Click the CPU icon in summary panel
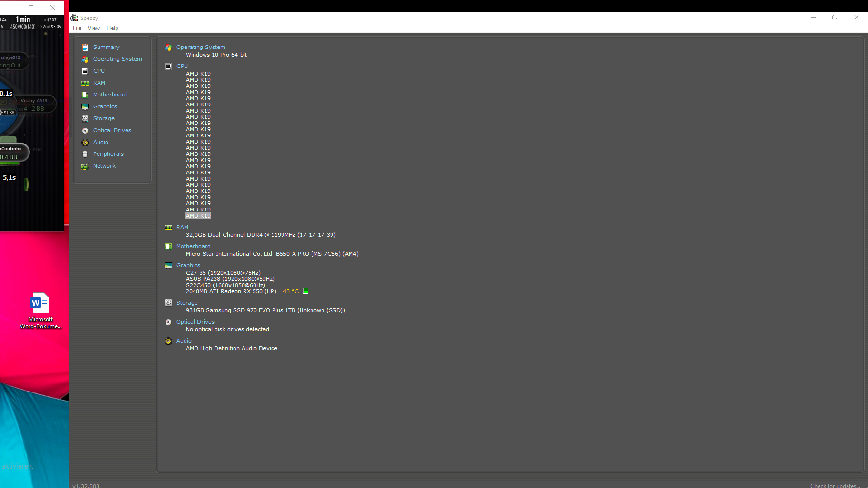This screenshot has height=488, width=868. coord(168,66)
